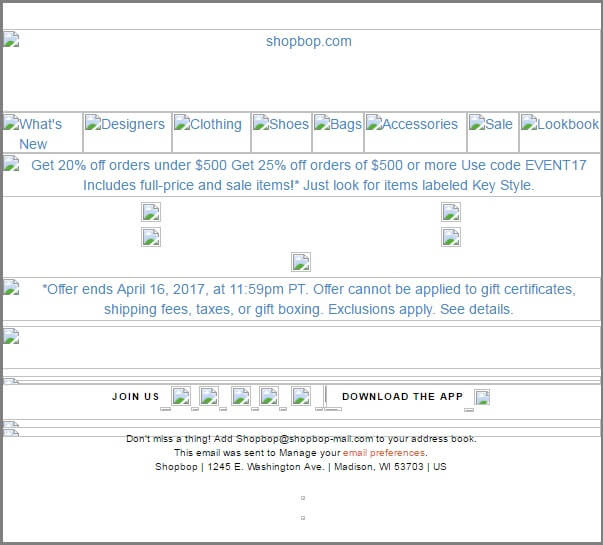Click the third social icon after JOIN US
The width and height of the screenshot is (603, 545).
click(241, 396)
